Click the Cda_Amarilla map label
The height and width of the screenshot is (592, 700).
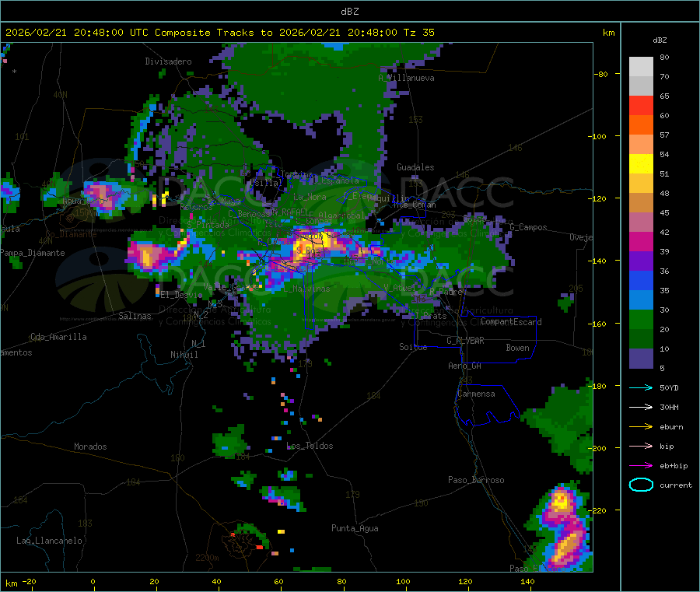pos(58,337)
